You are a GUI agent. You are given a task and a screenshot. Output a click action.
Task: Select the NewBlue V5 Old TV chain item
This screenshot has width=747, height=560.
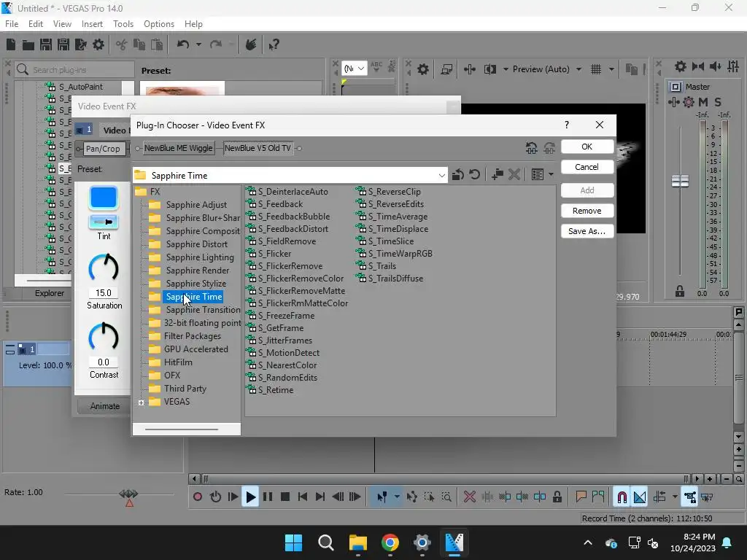(x=258, y=148)
